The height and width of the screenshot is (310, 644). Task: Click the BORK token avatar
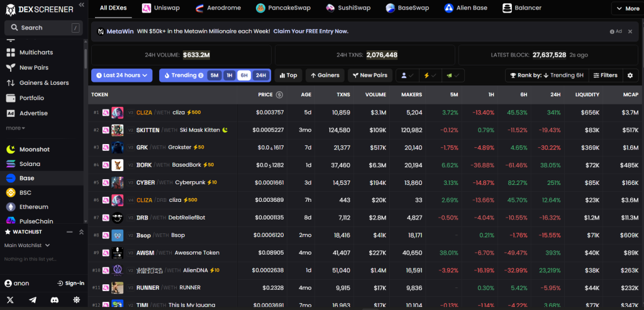coord(117,165)
